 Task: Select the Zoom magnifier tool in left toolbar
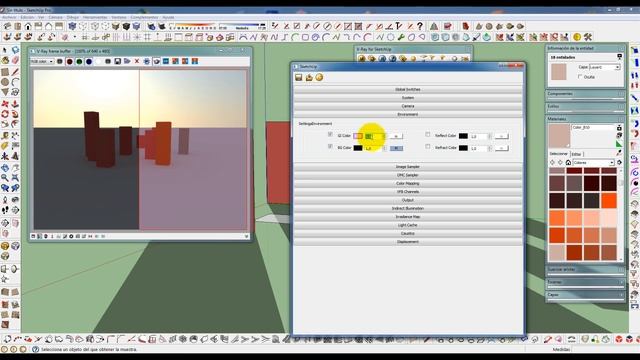tap(5, 178)
